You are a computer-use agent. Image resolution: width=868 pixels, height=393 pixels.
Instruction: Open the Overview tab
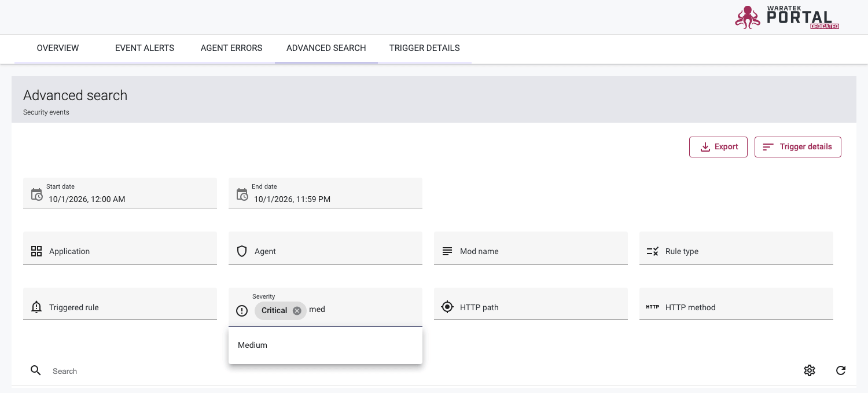[58, 48]
